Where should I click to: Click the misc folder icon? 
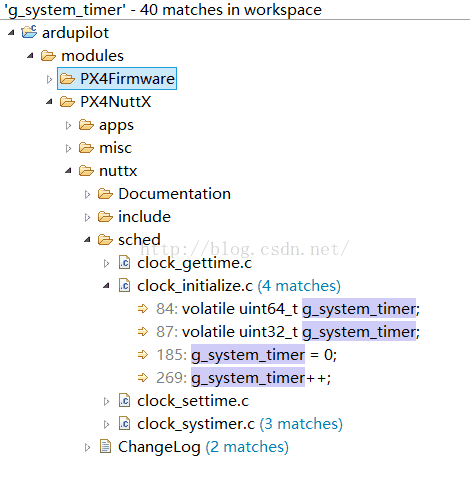pos(86,148)
